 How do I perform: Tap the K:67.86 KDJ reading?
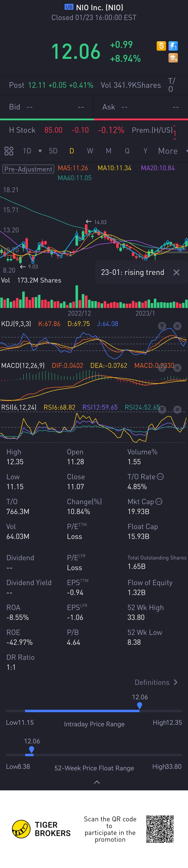click(49, 323)
